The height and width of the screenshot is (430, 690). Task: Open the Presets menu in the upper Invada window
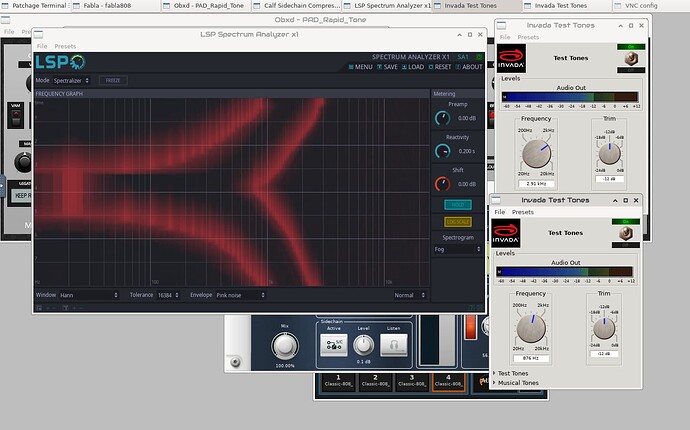click(x=528, y=37)
